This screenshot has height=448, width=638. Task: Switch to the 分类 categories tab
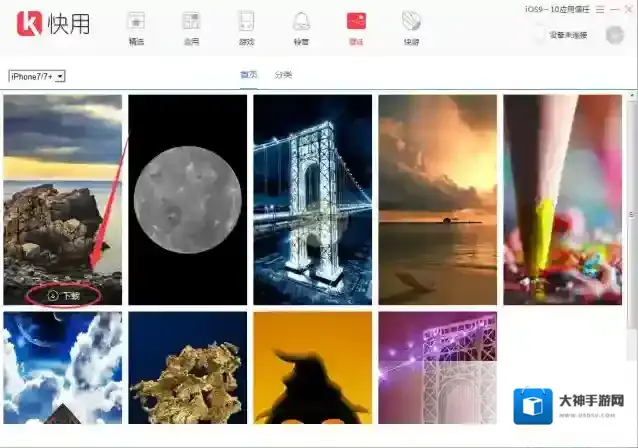point(283,75)
